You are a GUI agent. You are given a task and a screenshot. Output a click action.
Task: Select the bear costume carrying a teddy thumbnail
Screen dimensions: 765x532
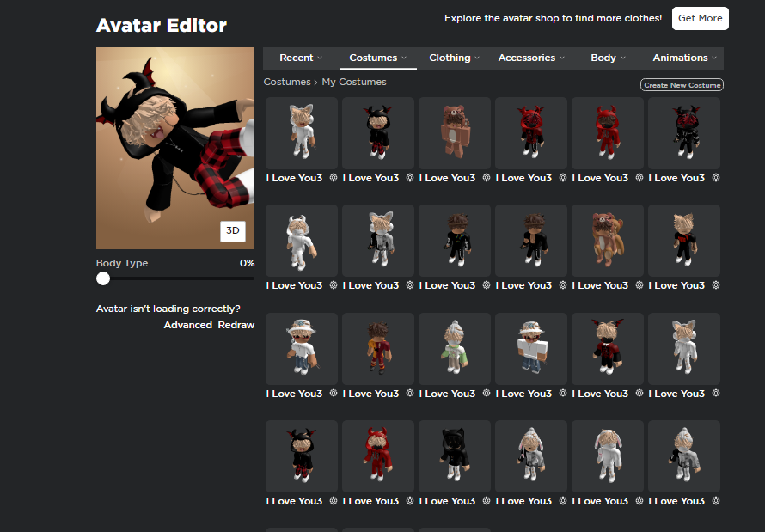608,241
